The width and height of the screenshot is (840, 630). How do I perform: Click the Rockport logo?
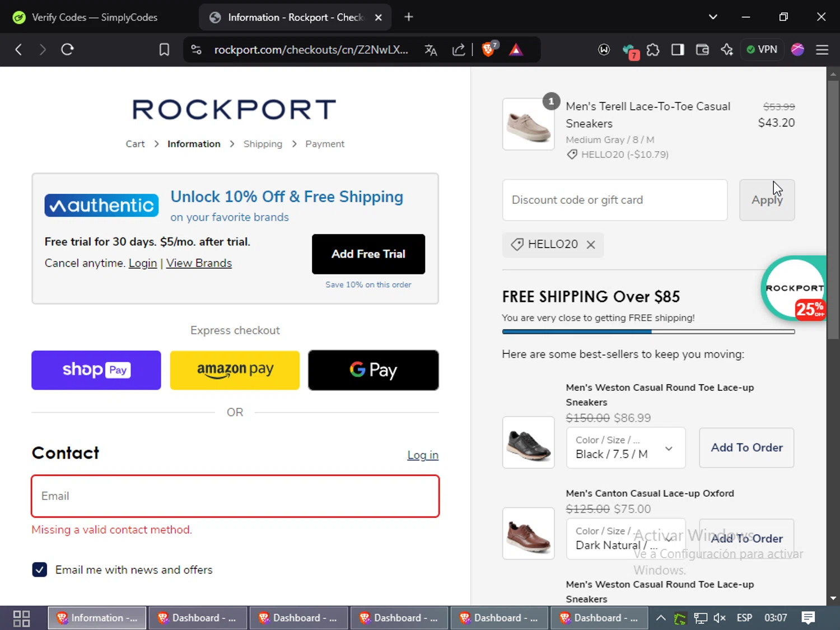(234, 110)
